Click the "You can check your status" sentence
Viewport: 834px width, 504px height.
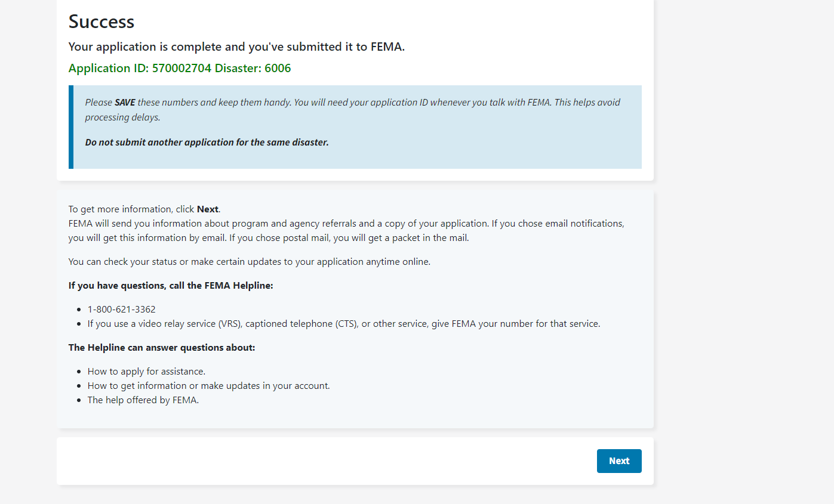click(249, 262)
